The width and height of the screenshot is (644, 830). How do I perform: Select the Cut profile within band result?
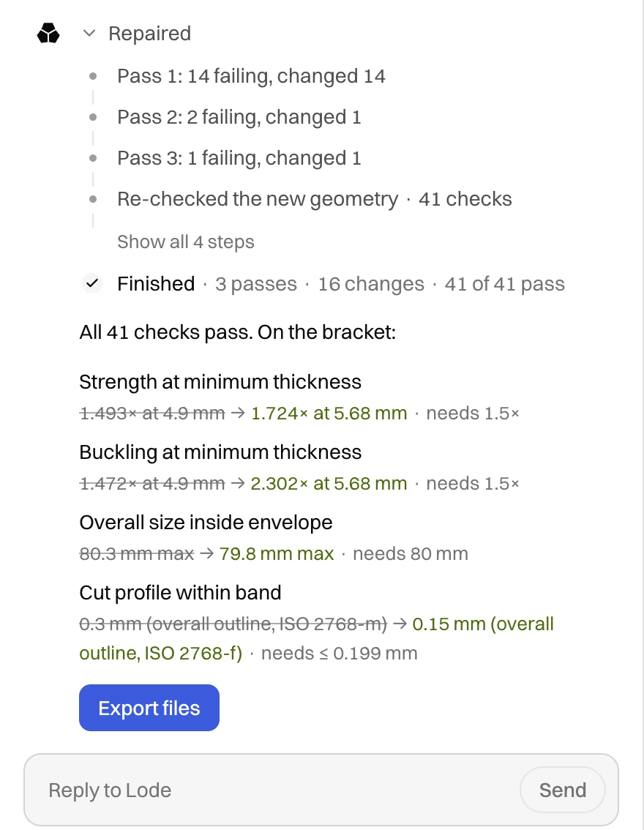(x=316, y=623)
